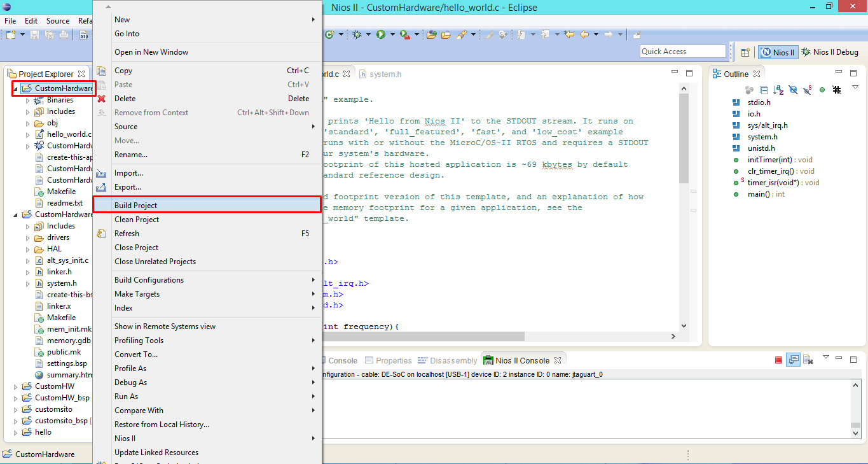The width and height of the screenshot is (868, 464).
Task: Close the Outline view tab
Action: 757,74
